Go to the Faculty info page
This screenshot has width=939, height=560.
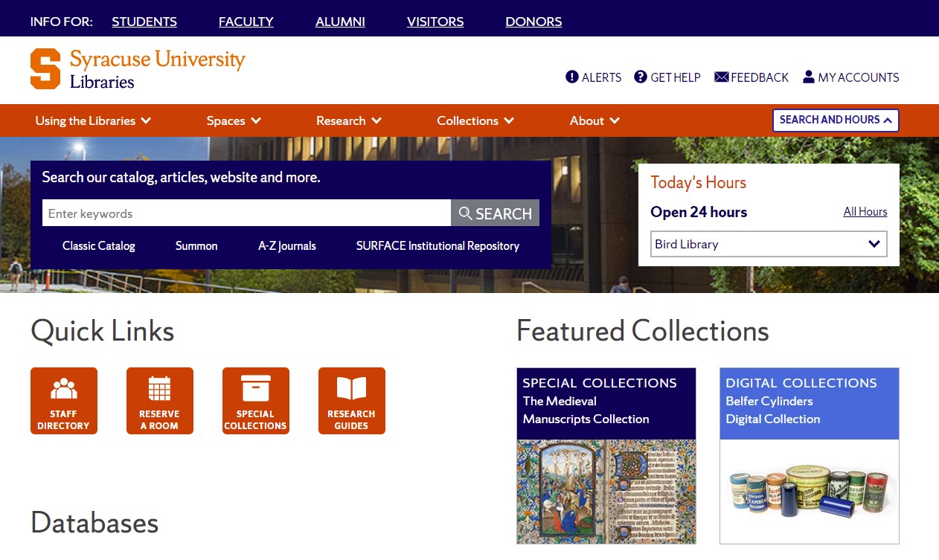[246, 22]
